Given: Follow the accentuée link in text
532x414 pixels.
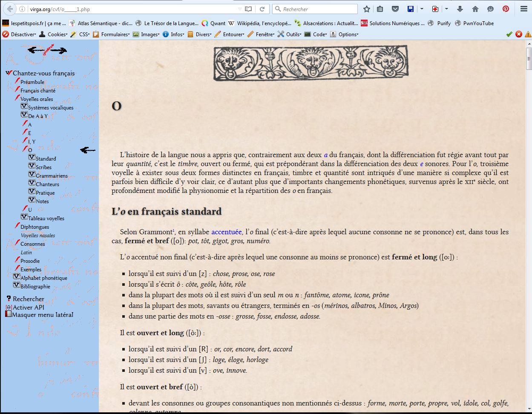Looking at the screenshot, I should click(x=226, y=232).
